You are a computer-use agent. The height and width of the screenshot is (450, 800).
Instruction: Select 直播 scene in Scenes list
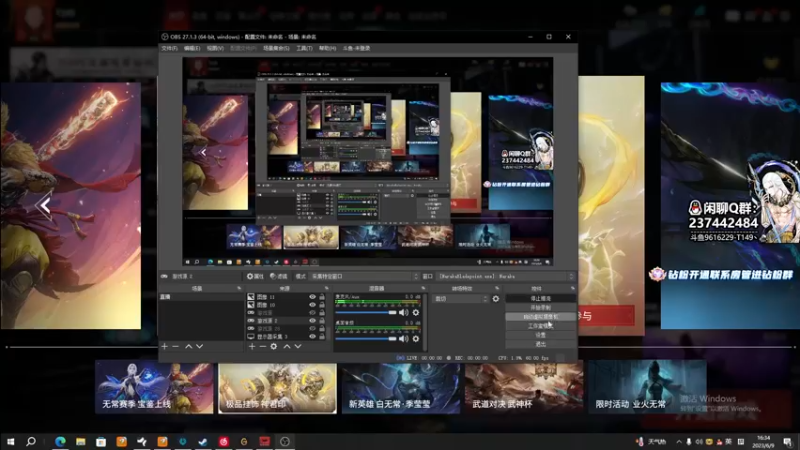(x=202, y=296)
